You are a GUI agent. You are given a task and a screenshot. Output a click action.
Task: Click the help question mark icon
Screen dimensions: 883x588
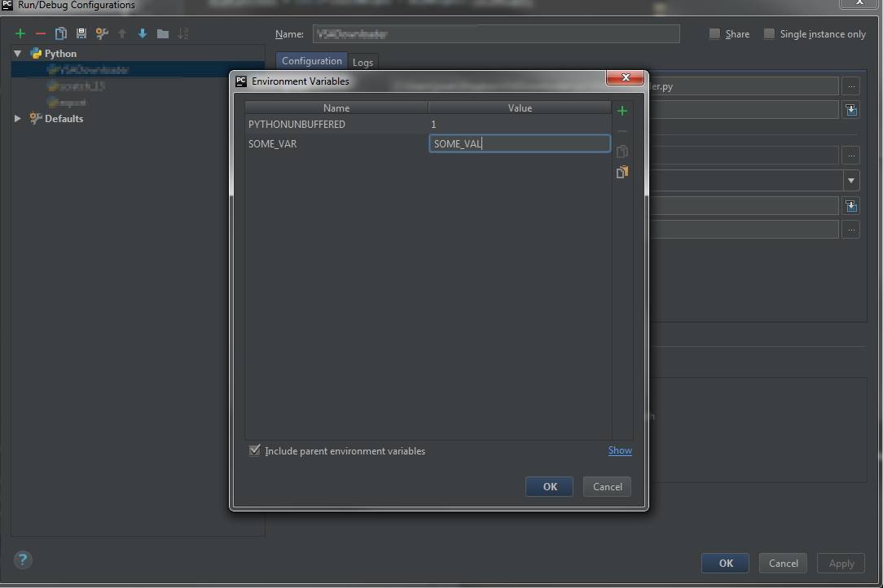click(23, 559)
